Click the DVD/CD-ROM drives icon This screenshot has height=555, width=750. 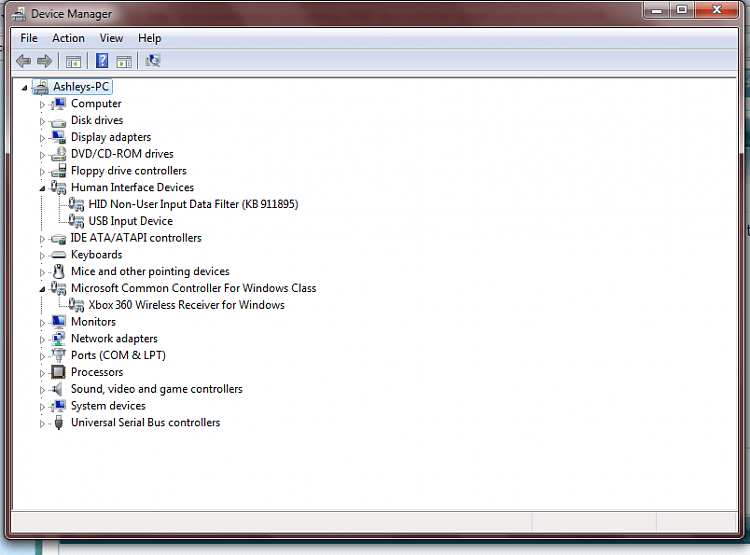tap(58, 154)
